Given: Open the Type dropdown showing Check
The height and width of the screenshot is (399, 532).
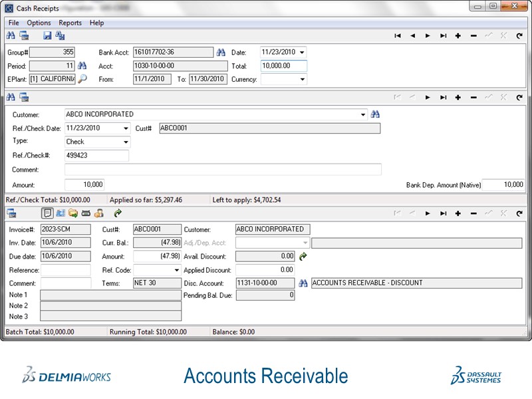Looking at the screenshot, I should coord(126,142).
